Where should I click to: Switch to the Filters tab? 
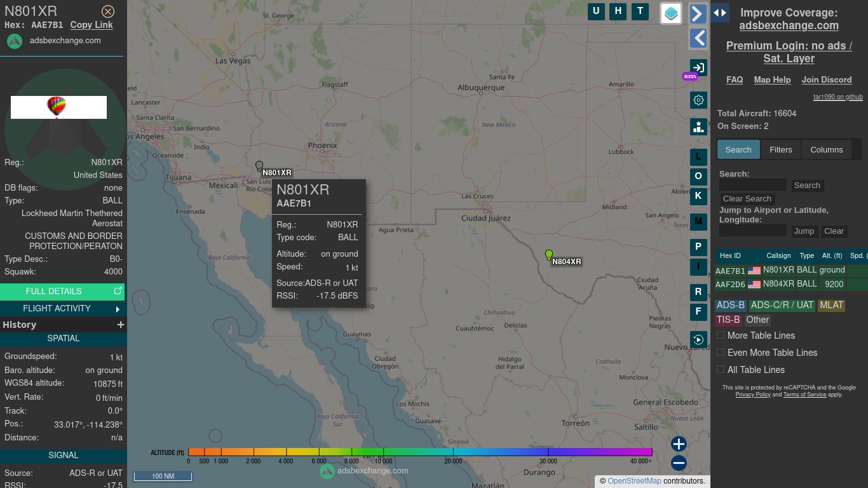[781, 149]
